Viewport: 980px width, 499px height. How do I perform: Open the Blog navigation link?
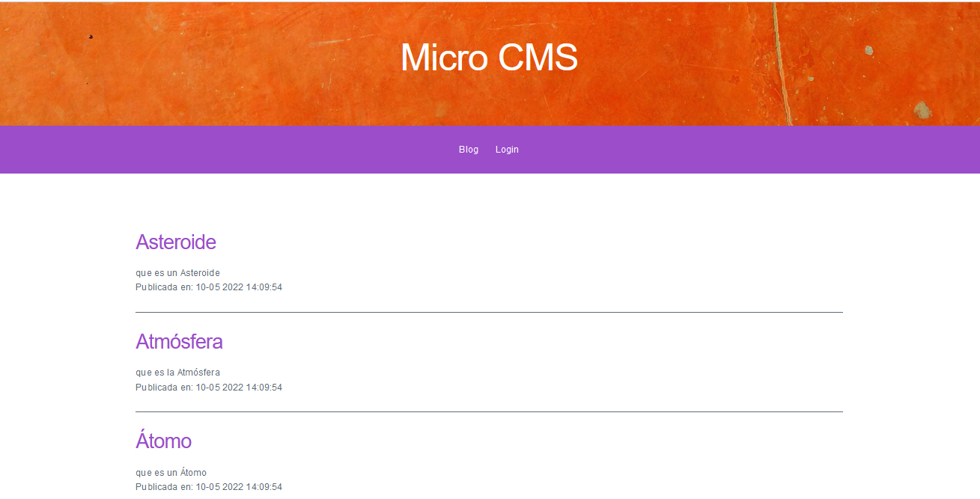tap(469, 150)
